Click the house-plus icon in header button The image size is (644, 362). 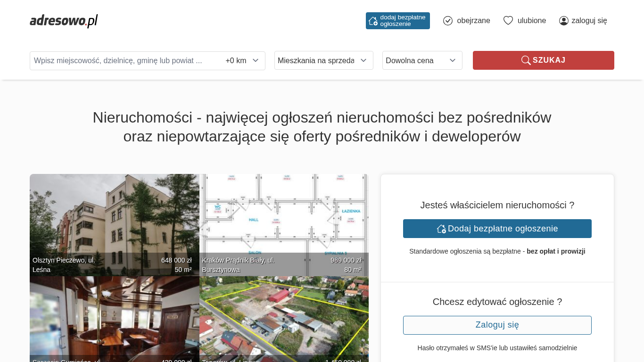point(373,21)
